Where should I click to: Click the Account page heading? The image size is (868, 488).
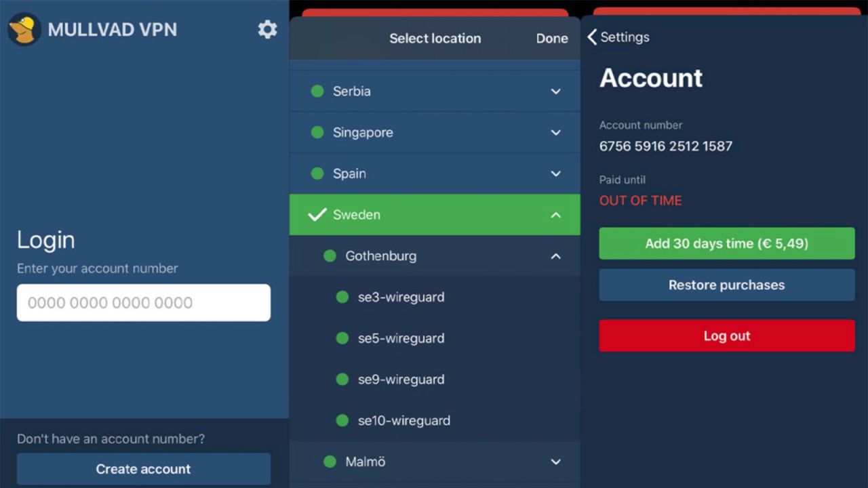pos(651,78)
